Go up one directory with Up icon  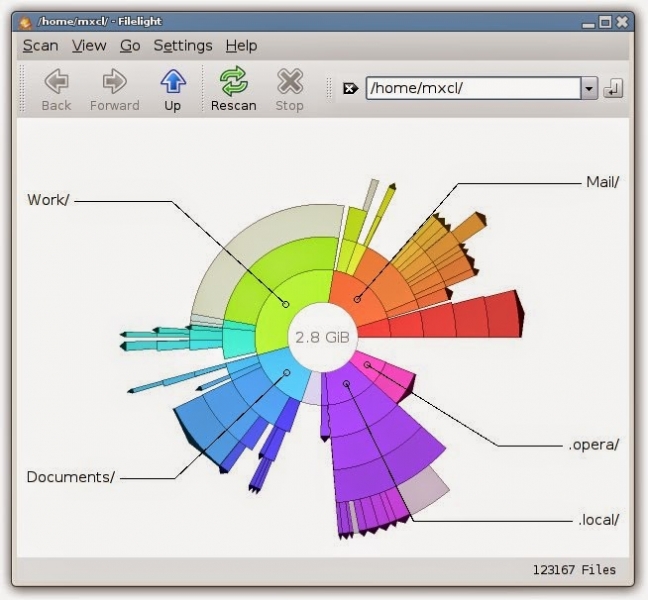(172, 82)
